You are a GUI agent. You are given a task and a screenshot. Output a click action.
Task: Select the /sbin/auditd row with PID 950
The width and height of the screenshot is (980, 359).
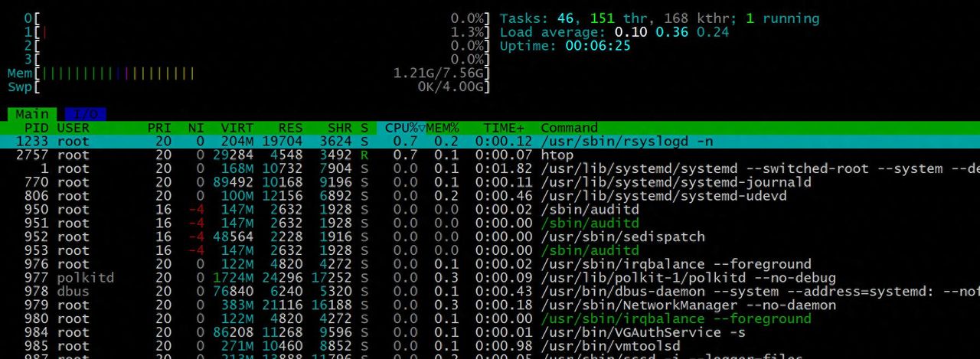coord(490,210)
